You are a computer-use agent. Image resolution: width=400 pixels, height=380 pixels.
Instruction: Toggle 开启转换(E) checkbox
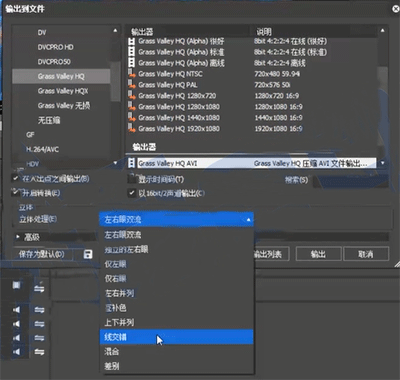(15, 193)
